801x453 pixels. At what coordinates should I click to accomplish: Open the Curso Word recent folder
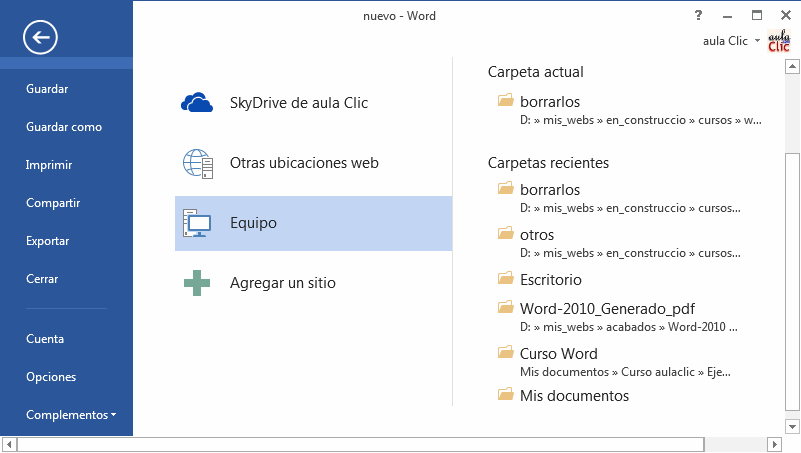click(x=558, y=353)
